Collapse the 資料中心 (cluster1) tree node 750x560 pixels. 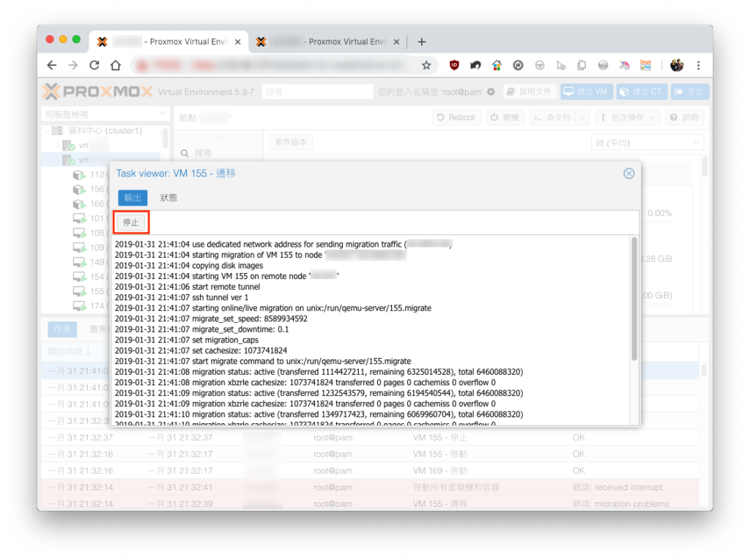(x=48, y=131)
